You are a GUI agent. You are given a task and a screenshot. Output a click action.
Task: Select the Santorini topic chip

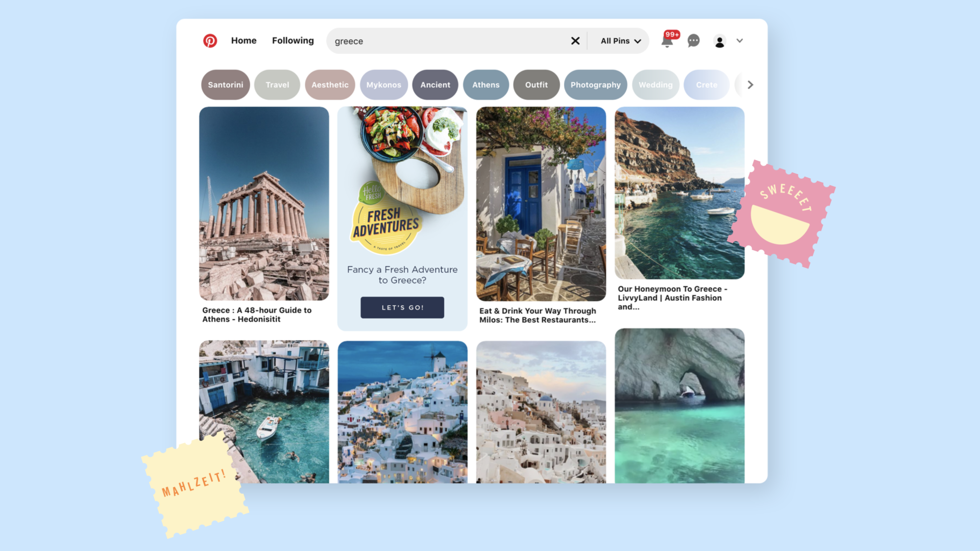pyautogui.click(x=225, y=85)
